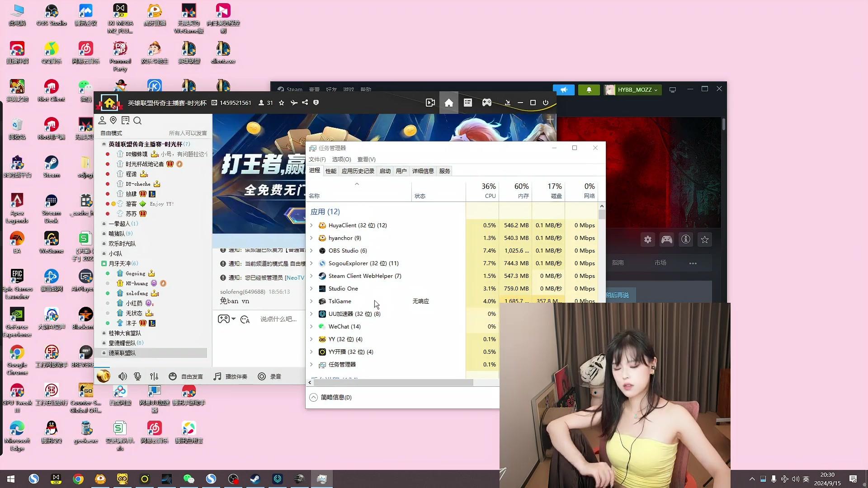868x488 pixels.
Task: Open Google Chrome desktop icon
Action: [x=17, y=361]
